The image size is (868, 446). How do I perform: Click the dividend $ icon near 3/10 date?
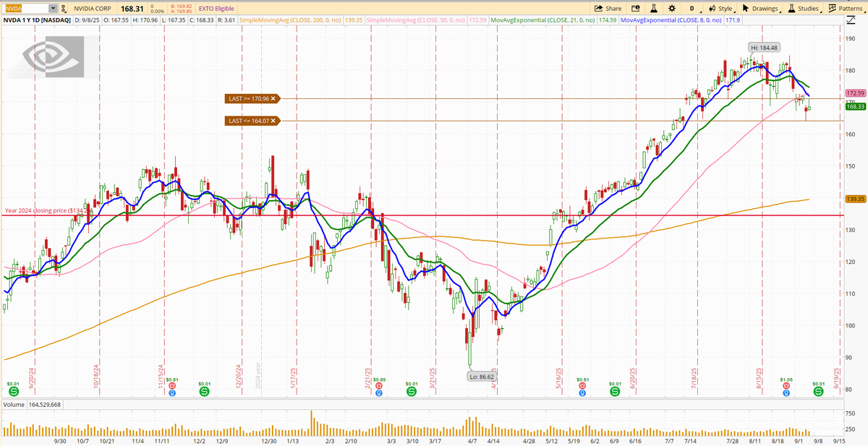tap(411, 390)
